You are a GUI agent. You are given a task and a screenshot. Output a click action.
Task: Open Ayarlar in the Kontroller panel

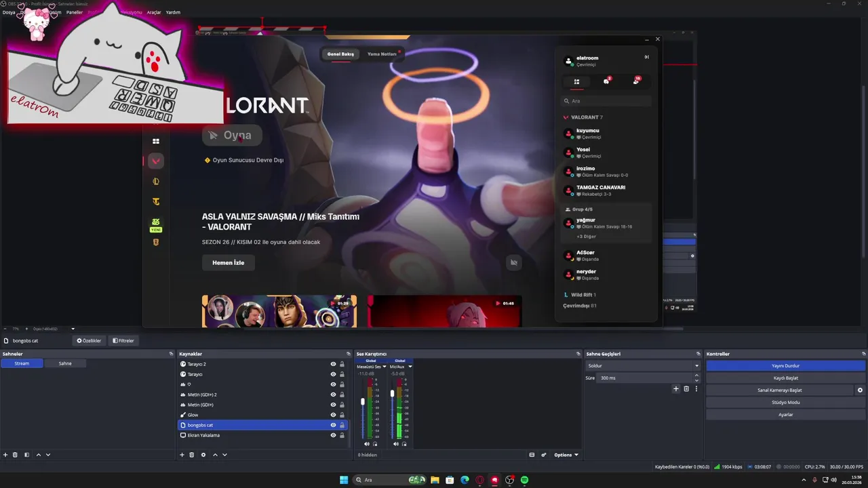click(785, 414)
